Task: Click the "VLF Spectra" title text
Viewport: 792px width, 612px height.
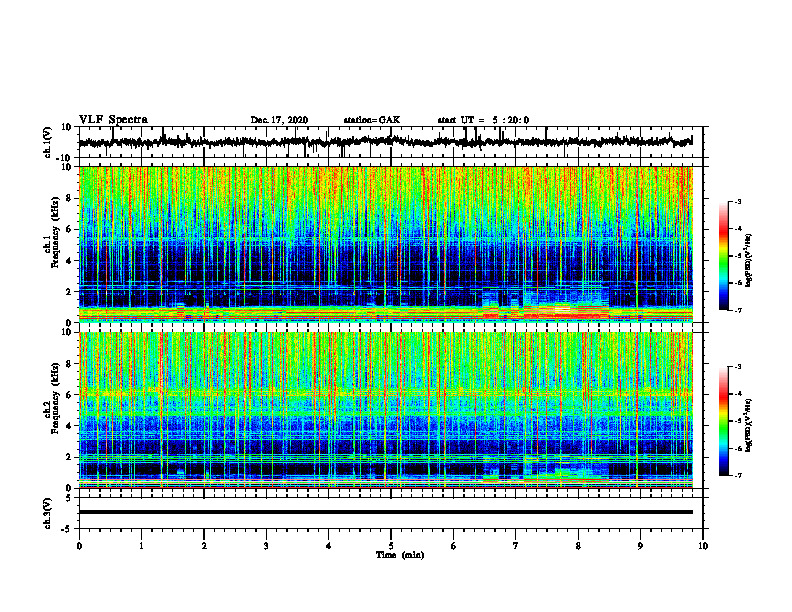Action: [x=113, y=120]
